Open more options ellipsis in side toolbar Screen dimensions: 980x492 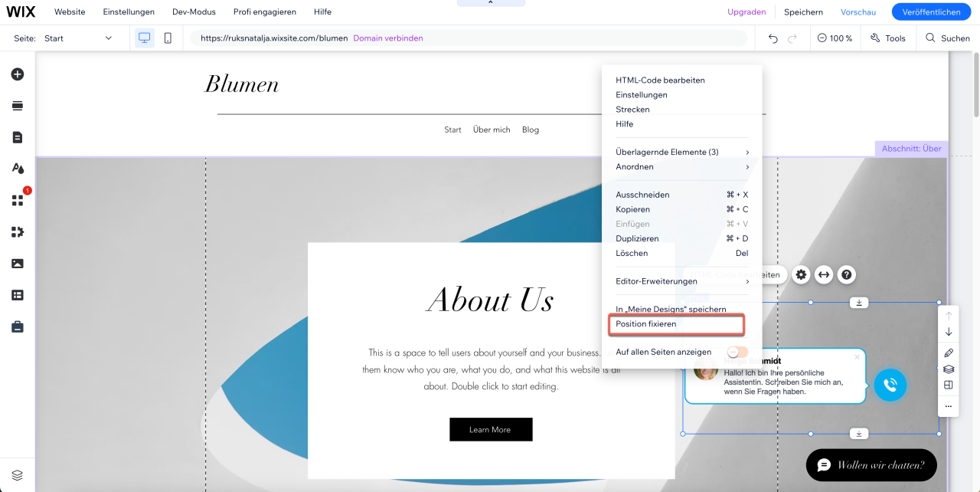(949, 406)
